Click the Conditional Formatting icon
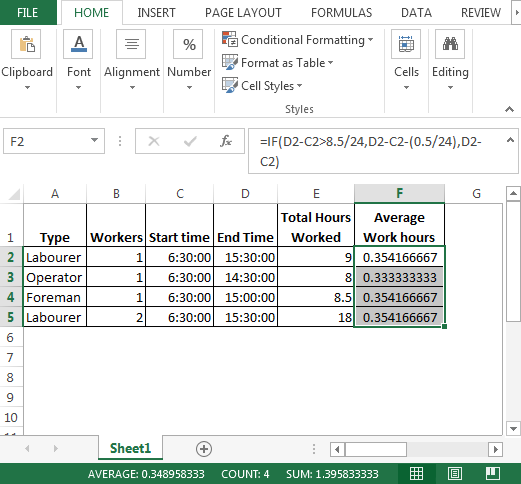The width and height of the screenshot is (521, 484). click(x=230, y=39)
